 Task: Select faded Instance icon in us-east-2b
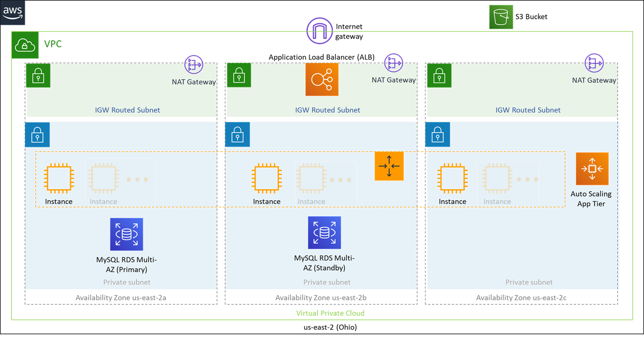[312, 178]
